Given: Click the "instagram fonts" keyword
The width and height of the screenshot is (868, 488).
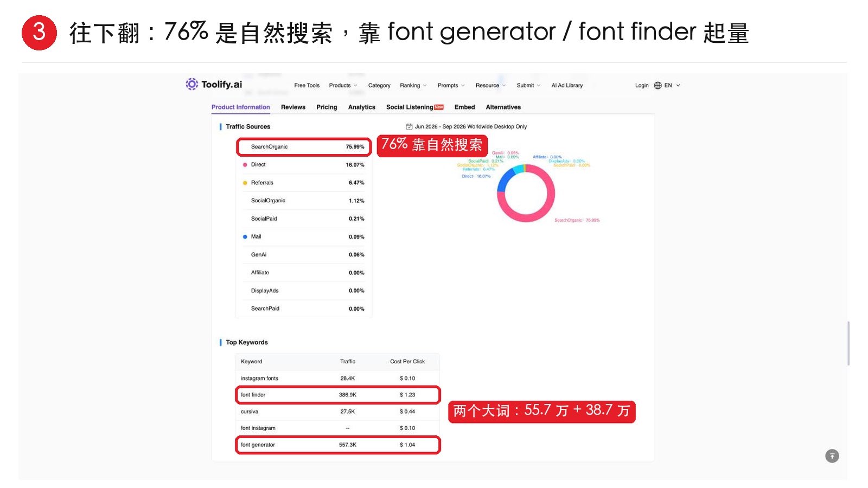Looking at the screenshot, I should (x=259, y=378).
